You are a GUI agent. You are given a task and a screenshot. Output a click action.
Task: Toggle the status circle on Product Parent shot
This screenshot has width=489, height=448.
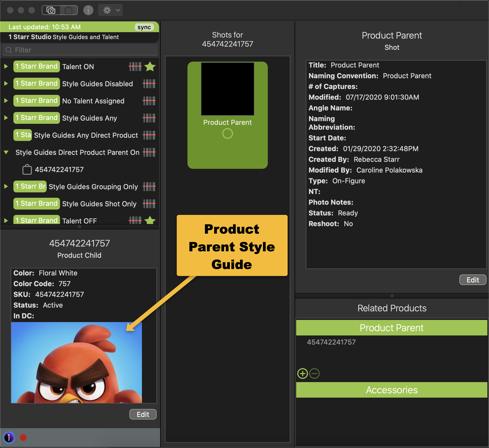(228, 133)
